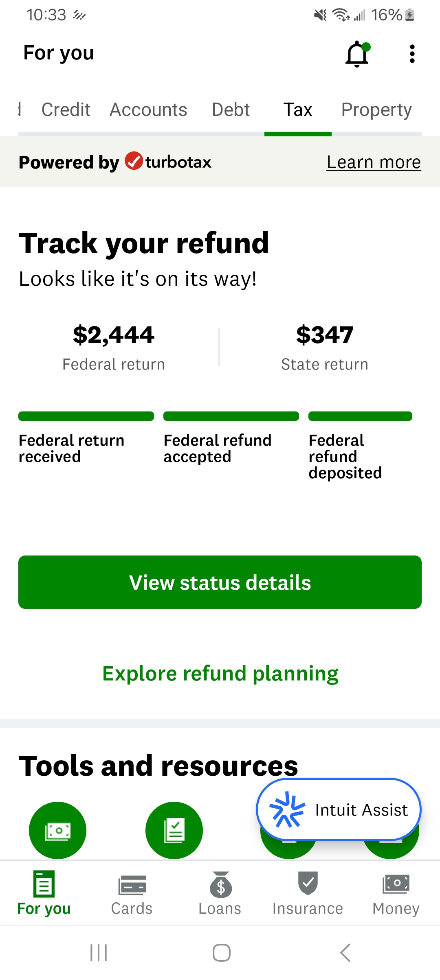Switch to the Credit tab
Screen dimensions: 440x980
pyautogui.click(x=65, y=109)
